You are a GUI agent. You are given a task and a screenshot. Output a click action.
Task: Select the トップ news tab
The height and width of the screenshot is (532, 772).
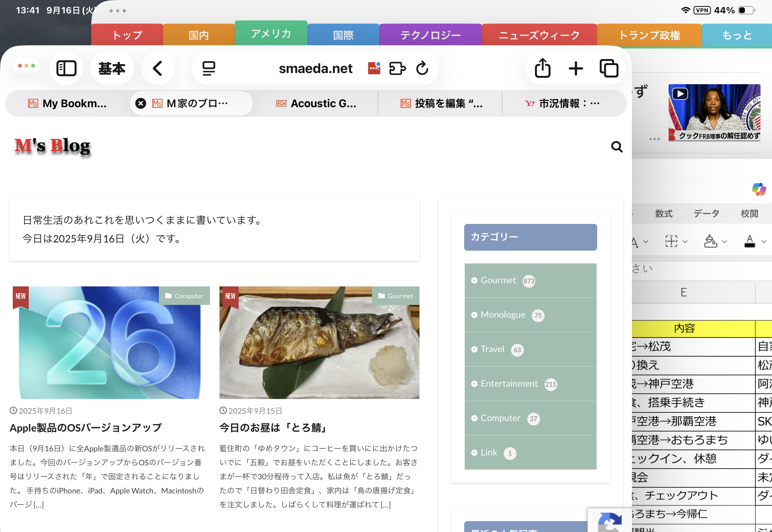127,35
